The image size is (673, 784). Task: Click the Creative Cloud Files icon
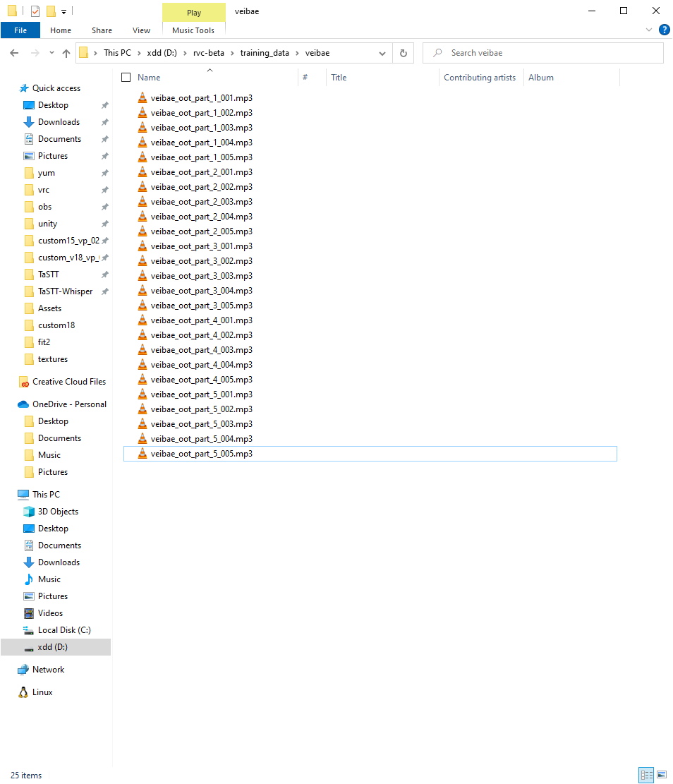click(23, 382)
